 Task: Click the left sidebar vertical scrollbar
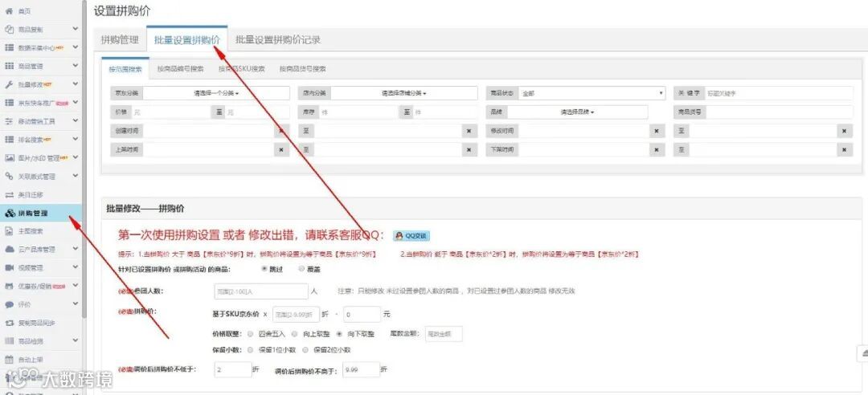[84, 161]
